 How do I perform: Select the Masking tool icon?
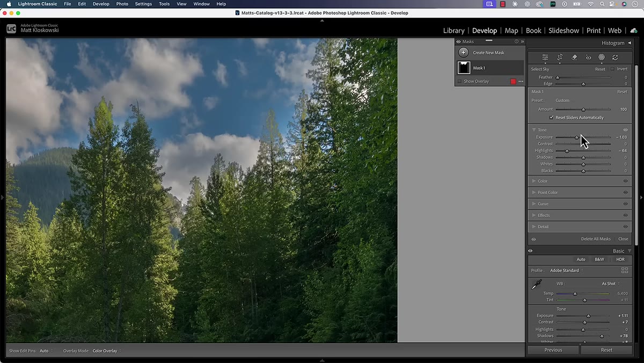click(x=602, y=57)
